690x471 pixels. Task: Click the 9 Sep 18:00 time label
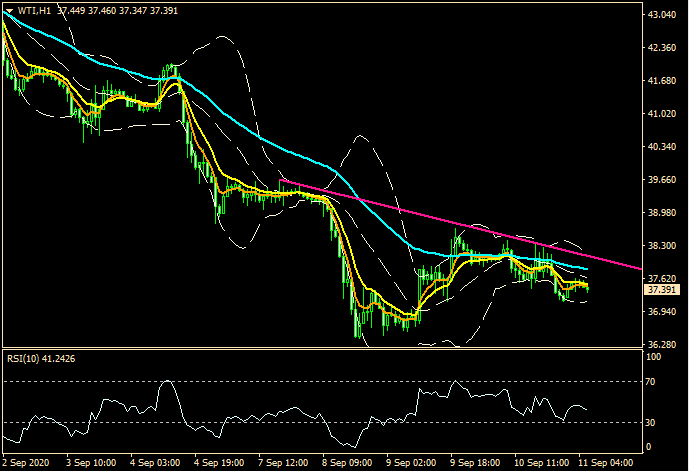(476, 464)
